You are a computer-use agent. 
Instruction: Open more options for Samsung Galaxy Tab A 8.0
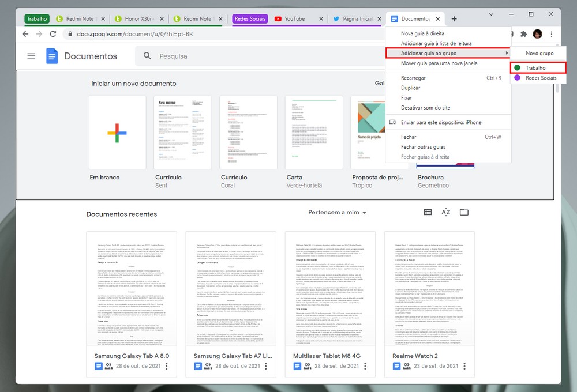coord(167,366)
